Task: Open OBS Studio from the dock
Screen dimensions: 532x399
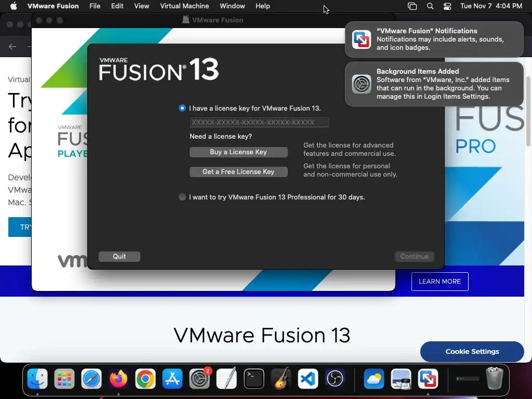Action: coord(335,379)
